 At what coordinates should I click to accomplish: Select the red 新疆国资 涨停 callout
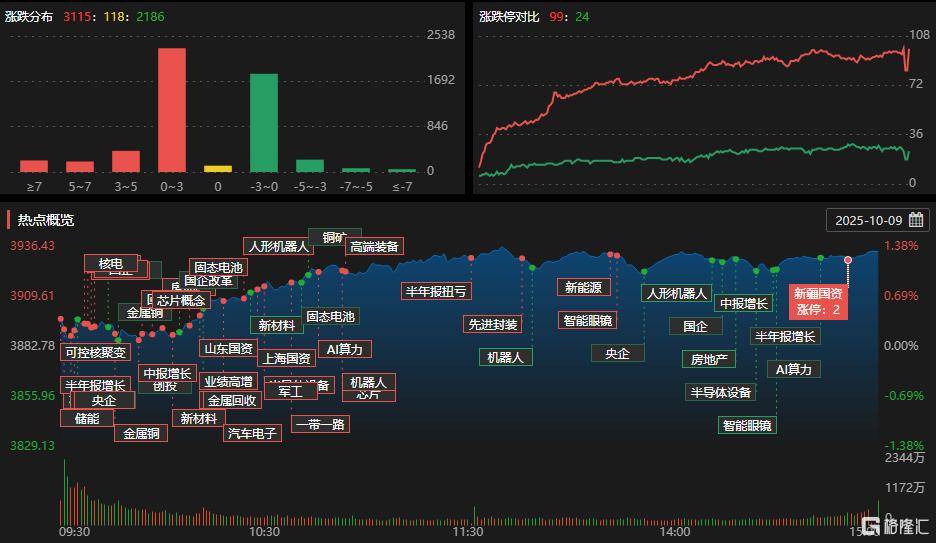pyautogui.click(x=818, y=301)
